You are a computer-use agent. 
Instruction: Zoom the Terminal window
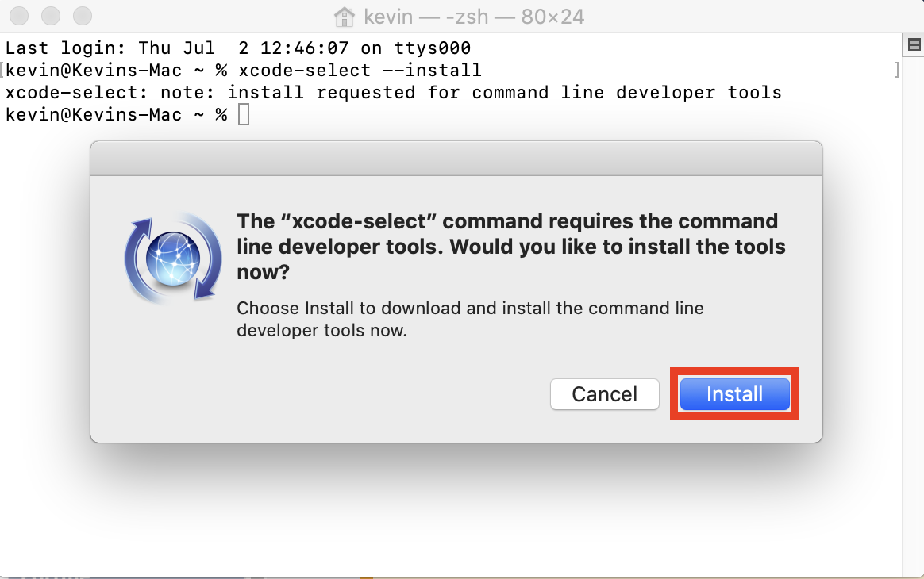(x=83, y=16)
